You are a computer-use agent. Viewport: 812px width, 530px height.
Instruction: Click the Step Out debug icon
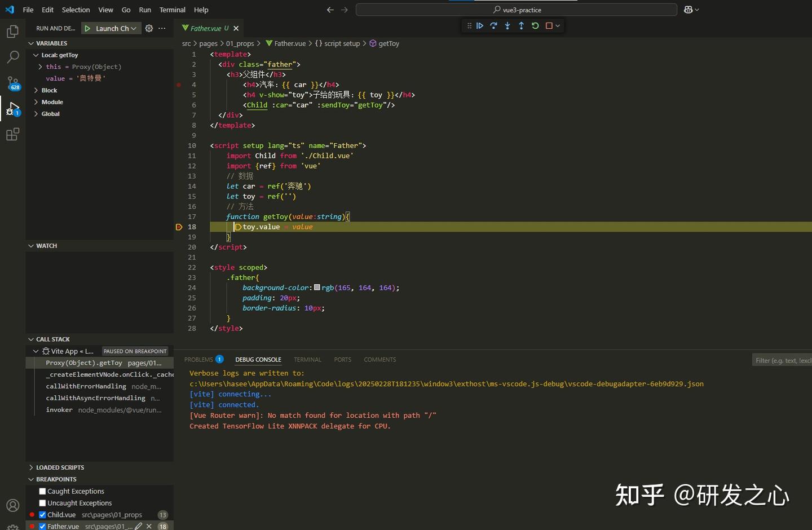point(521,25)
